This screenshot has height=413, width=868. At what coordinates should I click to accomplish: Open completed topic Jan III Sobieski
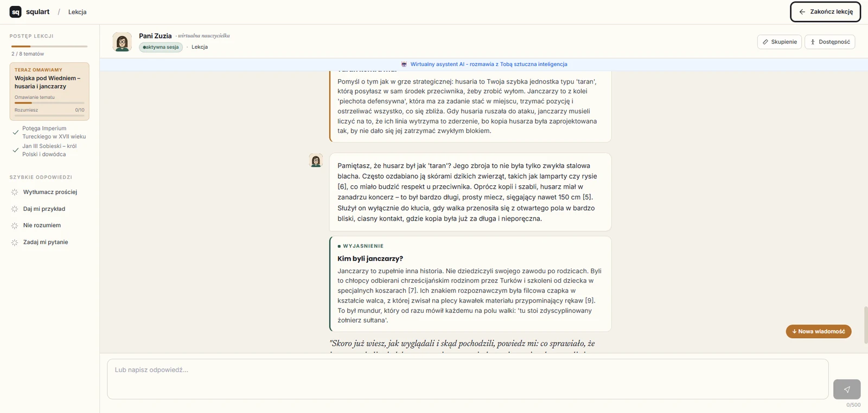pyautogui.click(x=49, y=150)
